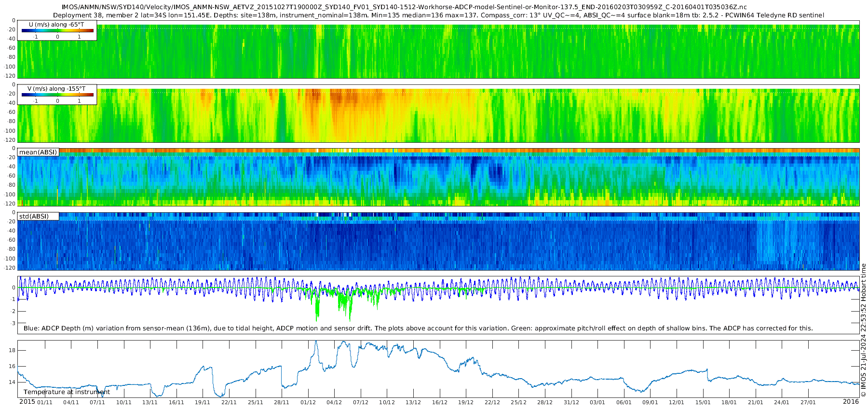868x410 pixels.
Task: Click the 2016 year label on time axis
Action: (851, 402)
